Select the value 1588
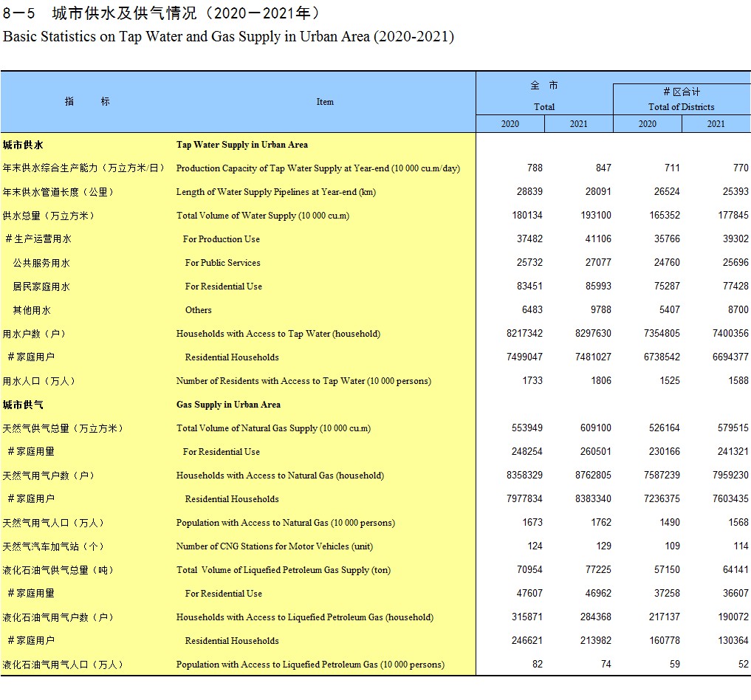751x700 pixels. point(738,380)
